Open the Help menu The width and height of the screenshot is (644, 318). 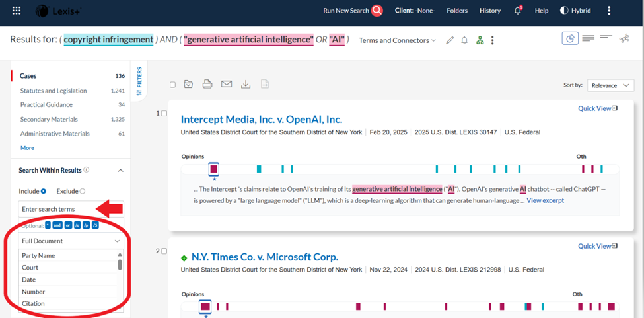pyautogui.click(x=542, y=11)
